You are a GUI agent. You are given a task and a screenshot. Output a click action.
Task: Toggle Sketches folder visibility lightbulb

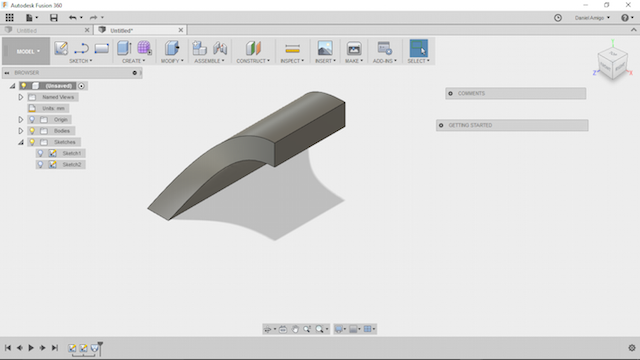pos(32,142)
